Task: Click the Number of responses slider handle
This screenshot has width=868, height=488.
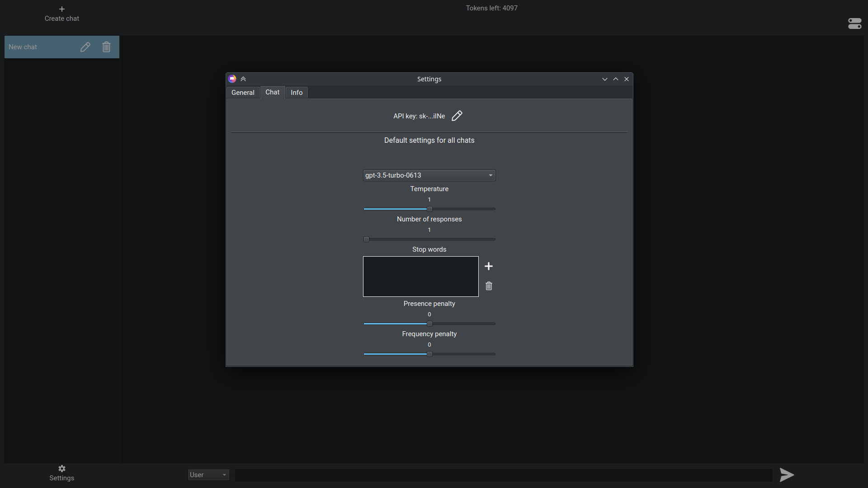Action: pyautogui.click(x=366, y=239)
